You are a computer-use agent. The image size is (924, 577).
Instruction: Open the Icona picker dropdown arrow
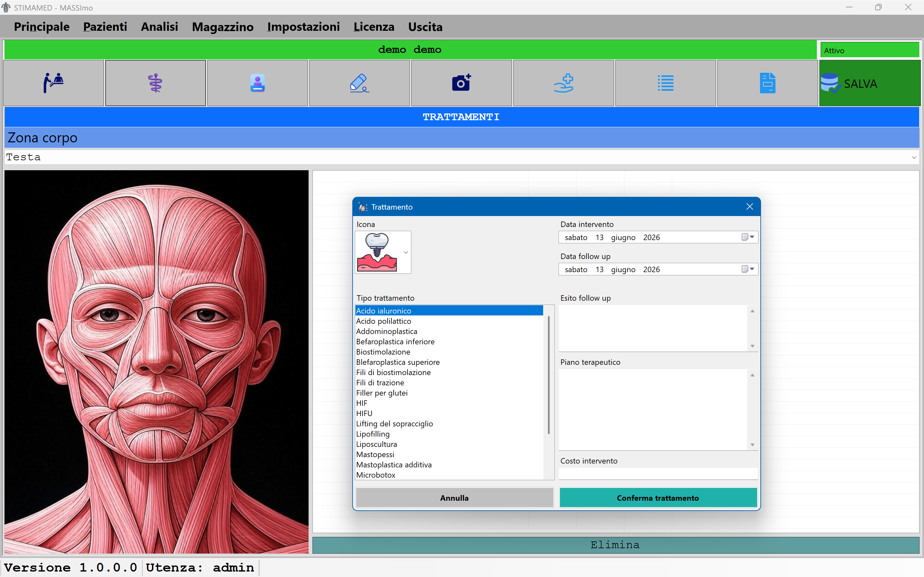coord(406,252)
